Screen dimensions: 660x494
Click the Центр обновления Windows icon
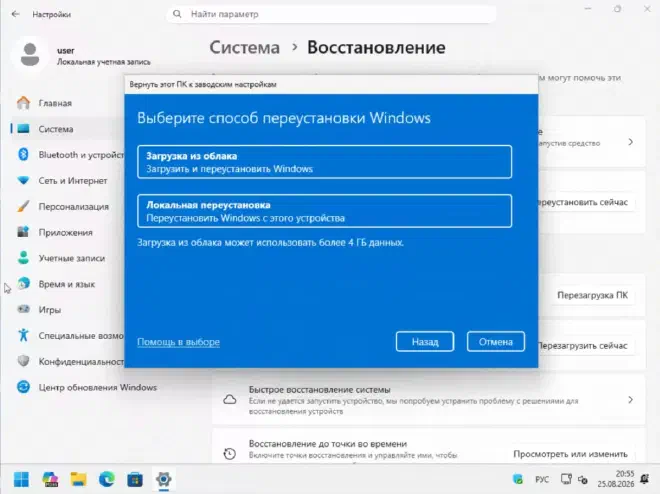pos(24,387)
